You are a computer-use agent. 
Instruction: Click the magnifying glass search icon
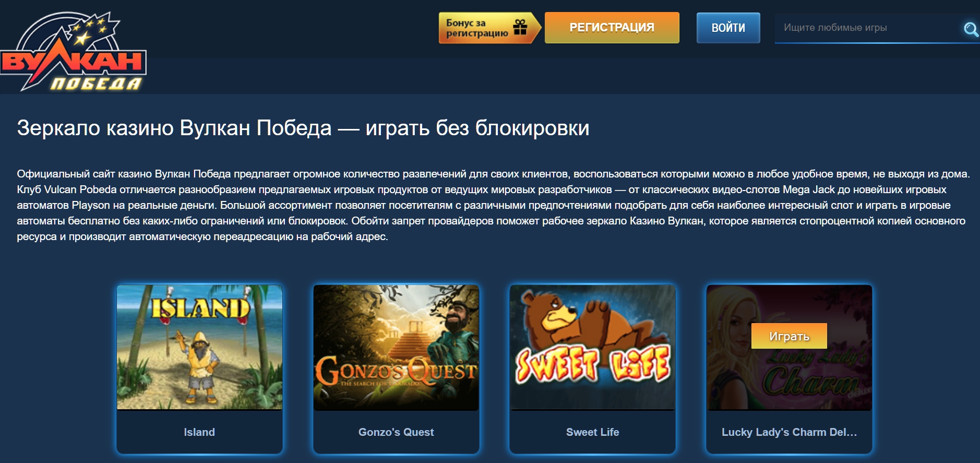[971, 29]
